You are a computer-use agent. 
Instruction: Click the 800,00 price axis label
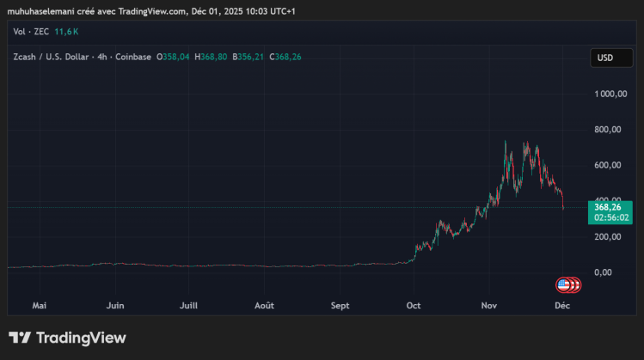pyautogui.click(x=608, y=130)
